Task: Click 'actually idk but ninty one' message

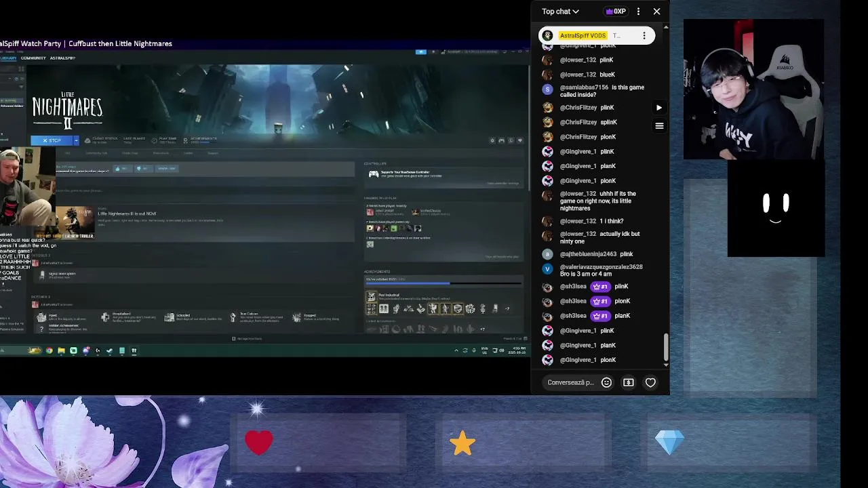Action: (600, 237)
